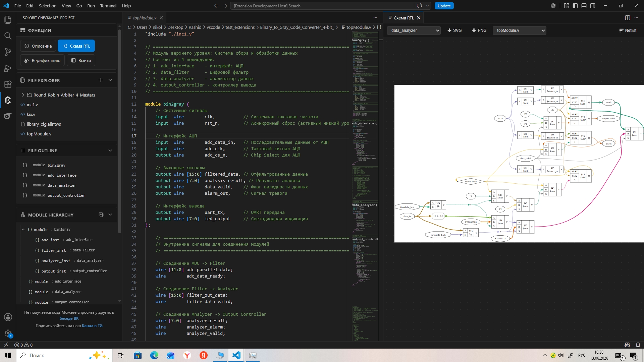
Task: Go forward with navigation arrow
Action: (225, 6)
